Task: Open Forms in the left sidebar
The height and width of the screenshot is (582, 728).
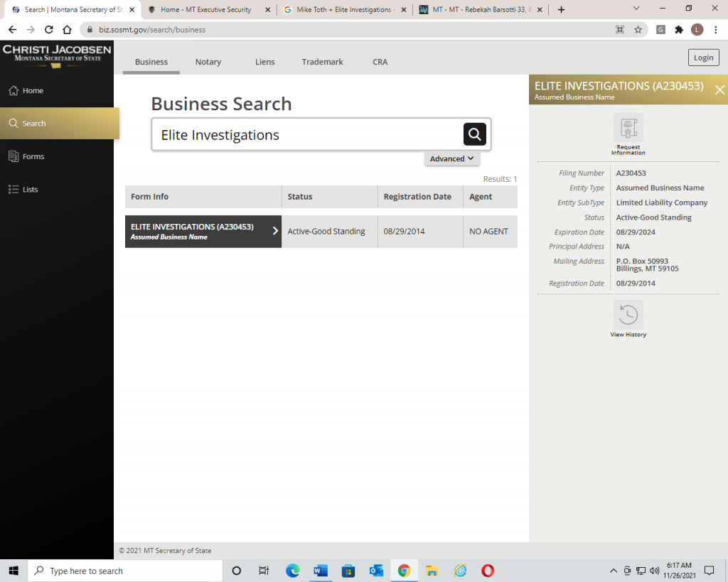Action: [x=33, y=156]
